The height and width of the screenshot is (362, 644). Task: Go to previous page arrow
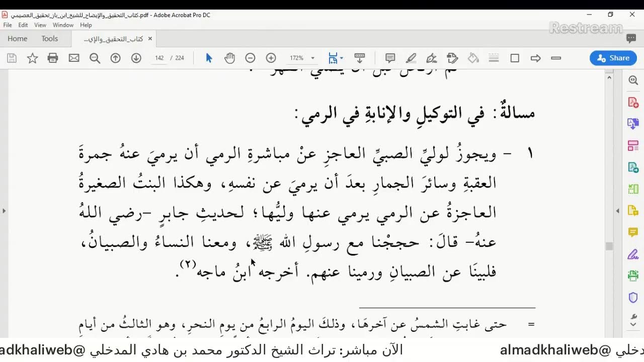pyautogui.click(x=115, y=58)
